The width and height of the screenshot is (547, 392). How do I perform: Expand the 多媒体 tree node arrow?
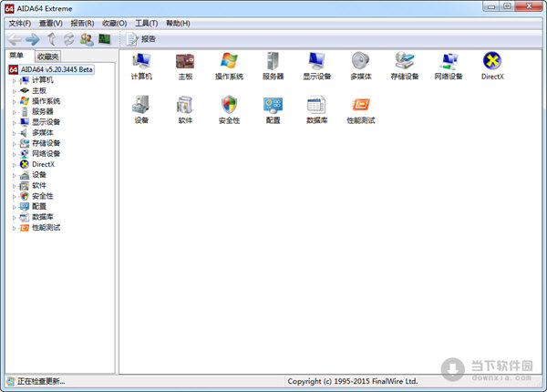tap(15, 133)
